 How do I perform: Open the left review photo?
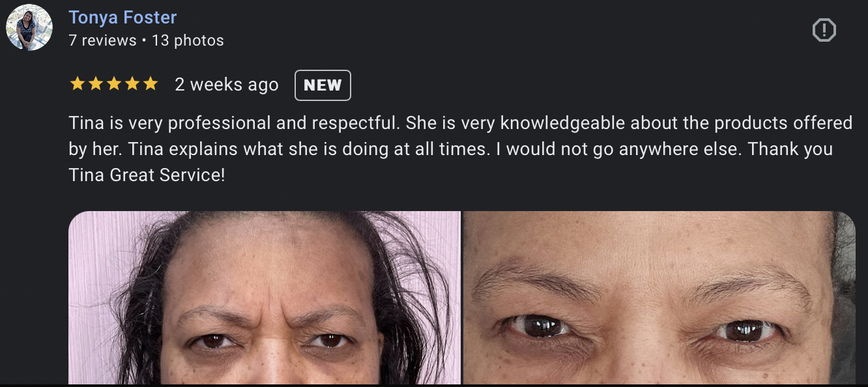coord(265,298)
